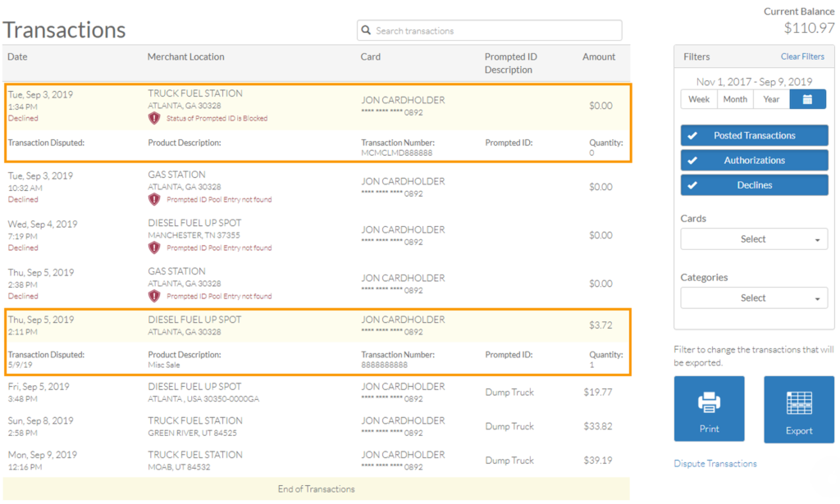This screenshot has width=840, height=504.
Task: Click the Current Balance $110.97 value
Action: [809, 29]
